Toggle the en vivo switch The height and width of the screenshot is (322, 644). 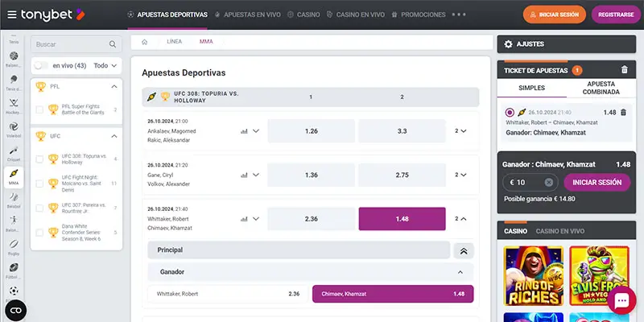point(41,66)
